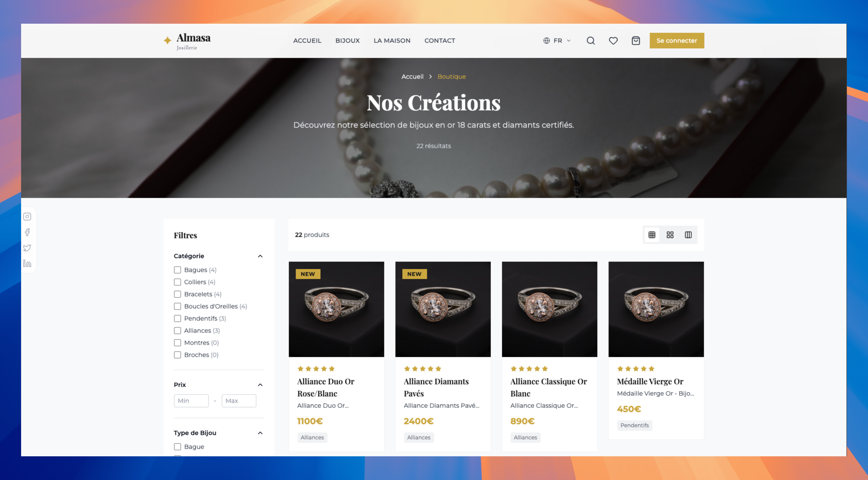
Task: Open the shopping bag cart icon
Action: [x=636, y=40]
